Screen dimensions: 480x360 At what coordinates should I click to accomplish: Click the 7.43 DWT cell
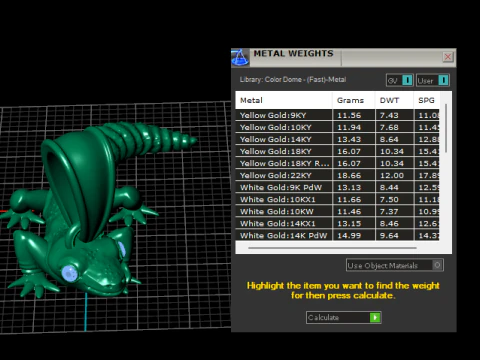(x=395, y=115)
